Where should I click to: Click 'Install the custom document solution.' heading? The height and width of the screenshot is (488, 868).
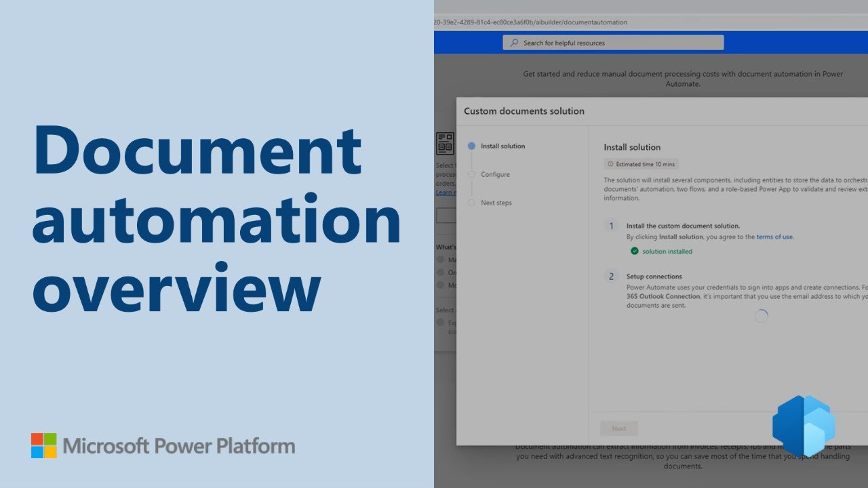point(683,226)
